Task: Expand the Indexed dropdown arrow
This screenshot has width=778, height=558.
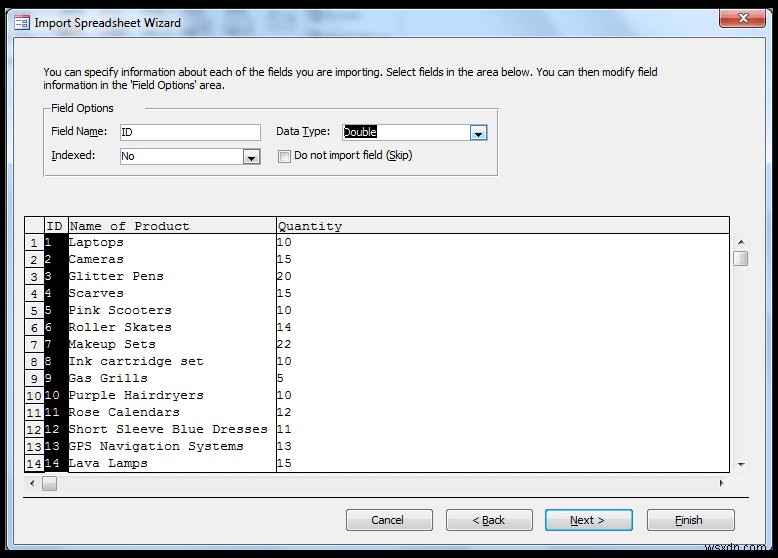Action: click(x=252, y=157)
